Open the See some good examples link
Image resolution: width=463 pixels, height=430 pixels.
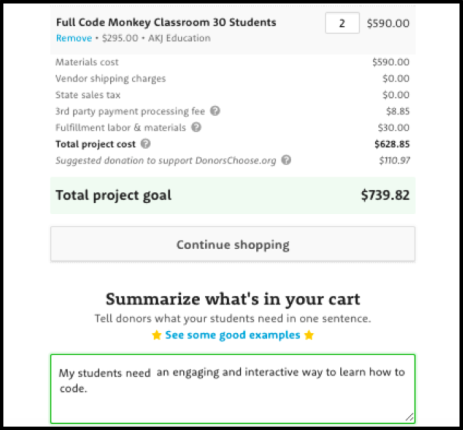pos(233,335)
